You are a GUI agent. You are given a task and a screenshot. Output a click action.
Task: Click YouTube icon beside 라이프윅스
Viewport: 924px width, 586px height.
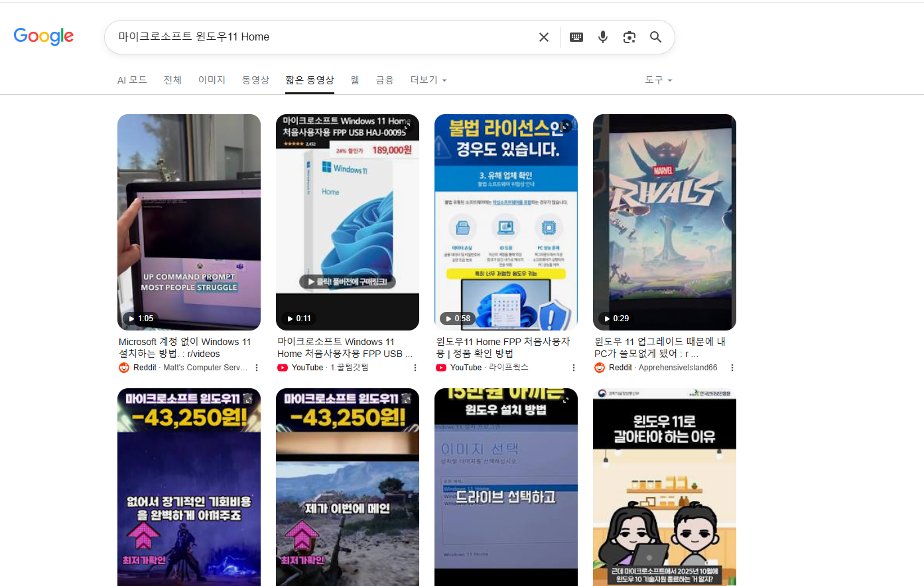point(441,368)
